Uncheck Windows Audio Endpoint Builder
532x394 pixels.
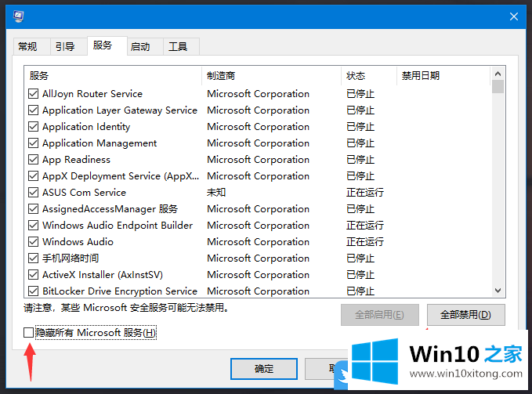coord(33,225)
